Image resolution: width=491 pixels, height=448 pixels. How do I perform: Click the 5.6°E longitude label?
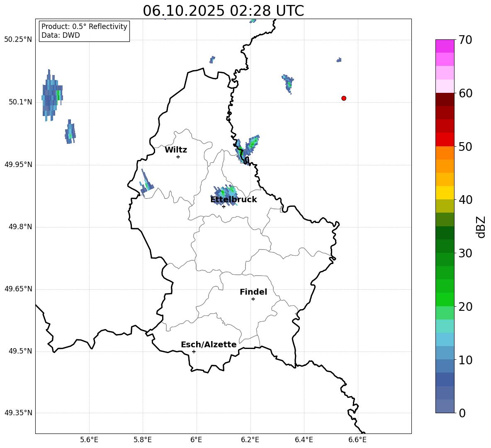point(89,440)
